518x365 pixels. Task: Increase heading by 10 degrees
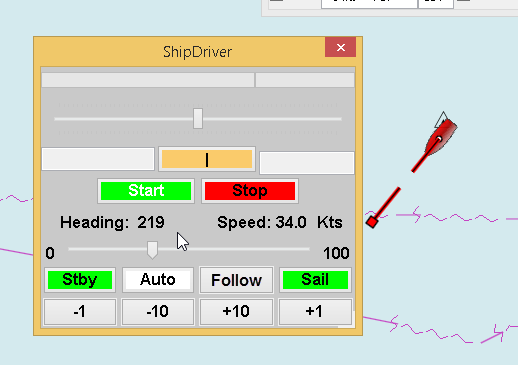pos(236,312)
